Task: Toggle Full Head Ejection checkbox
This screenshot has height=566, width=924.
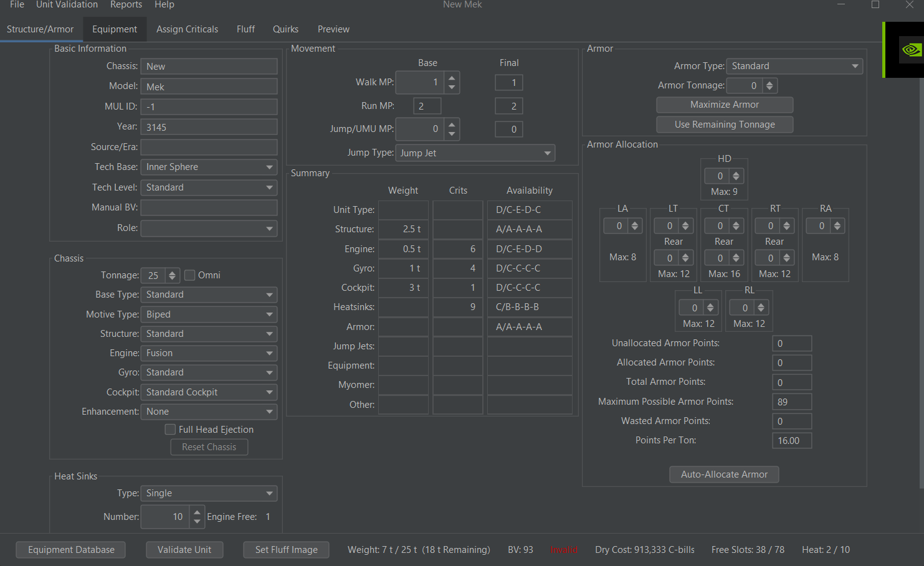Action: [170, 430]
